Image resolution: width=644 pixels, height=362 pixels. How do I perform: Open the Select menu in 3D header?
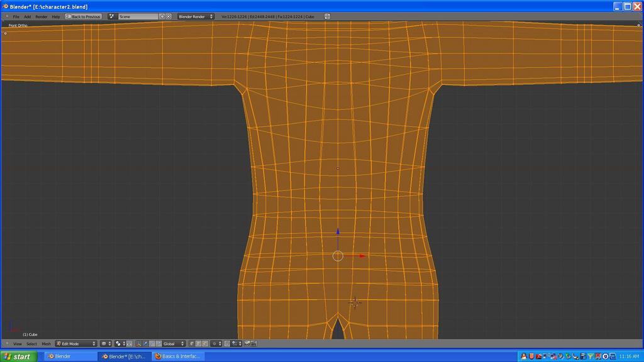coord(31,344)
